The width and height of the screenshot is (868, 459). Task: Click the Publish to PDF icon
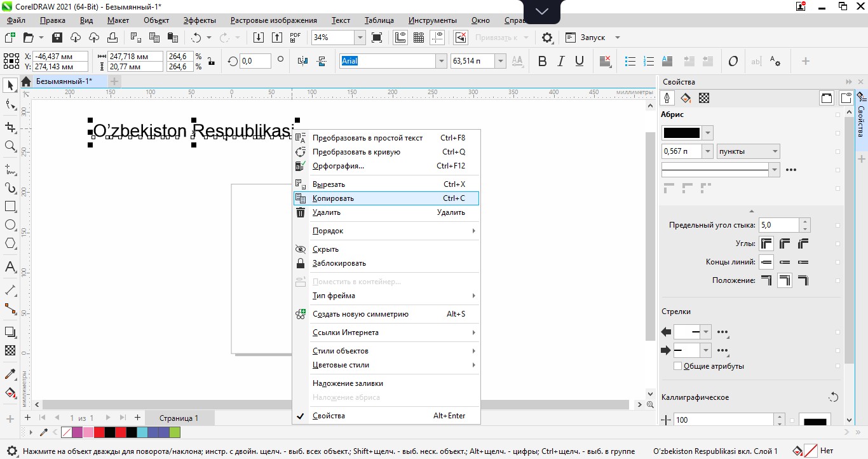(295, 38)
